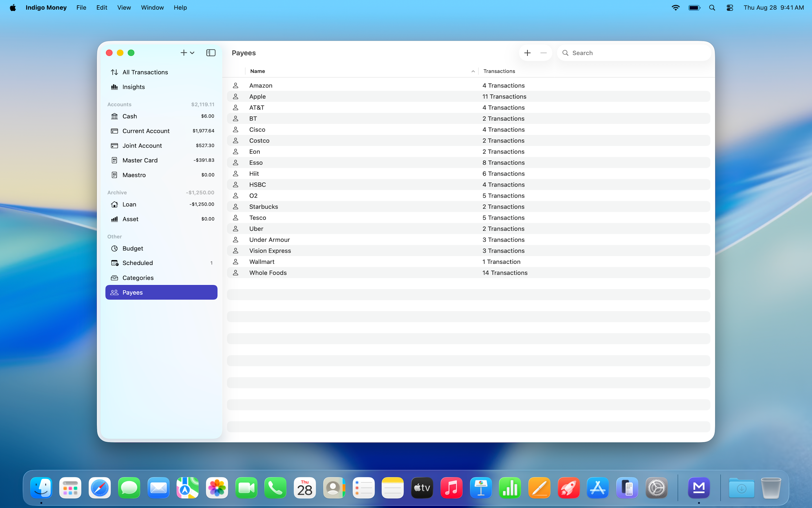The image size is (812, 508).
Task: Sort payees by Name column
Action: pos(362,71)
